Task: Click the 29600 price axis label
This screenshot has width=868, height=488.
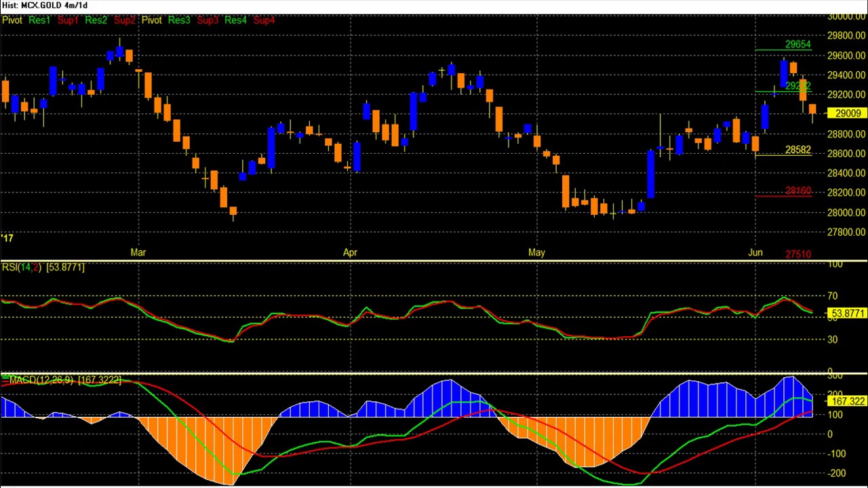Action: click(846, 55)
